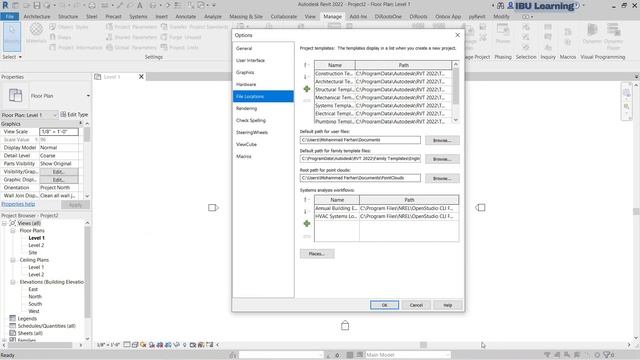Open Project Information in the ribbon
The width and height of the screenshot is (640, 360).
click(x=76, y=47)
